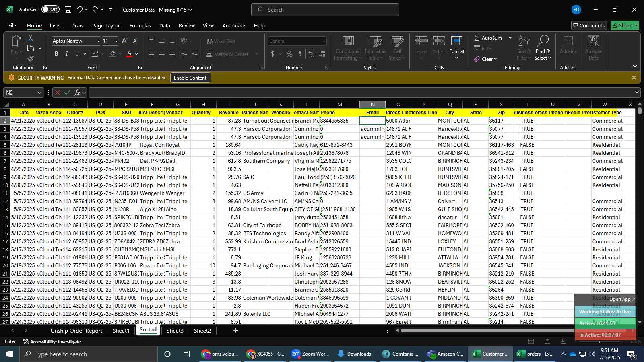Toggle Wrap Text

[221, 41]
